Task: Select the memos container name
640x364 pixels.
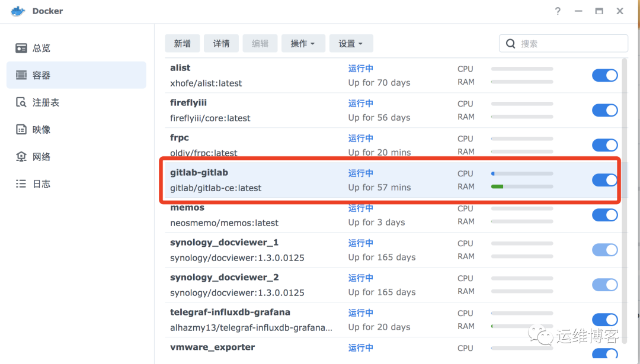Action: tap(187, 208)
